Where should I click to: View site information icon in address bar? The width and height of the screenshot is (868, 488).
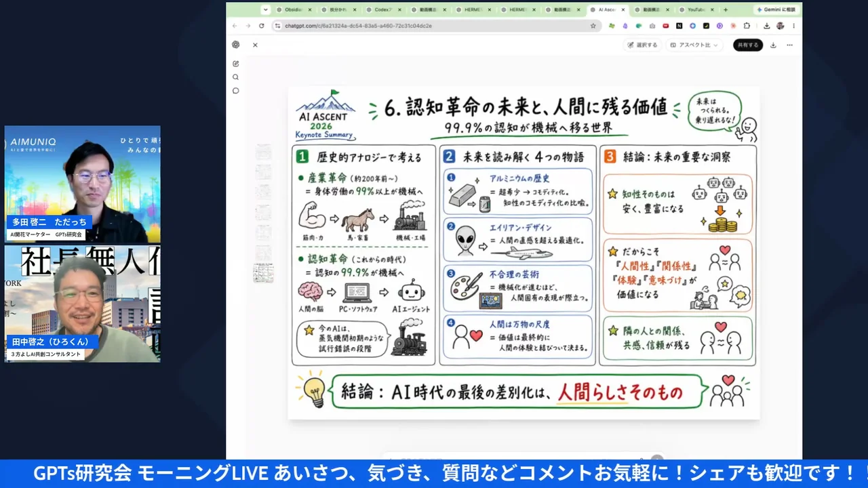pyautogui.click(x=277, y=26)
